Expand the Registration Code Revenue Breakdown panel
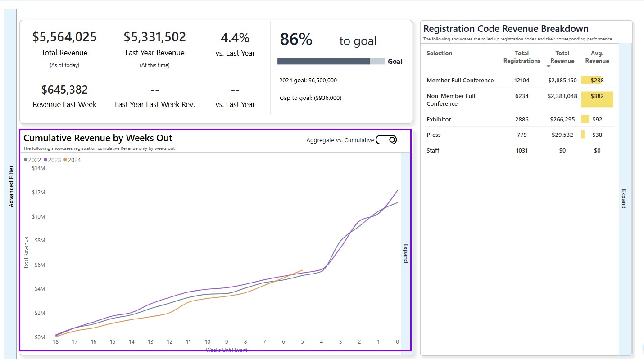 624,198
